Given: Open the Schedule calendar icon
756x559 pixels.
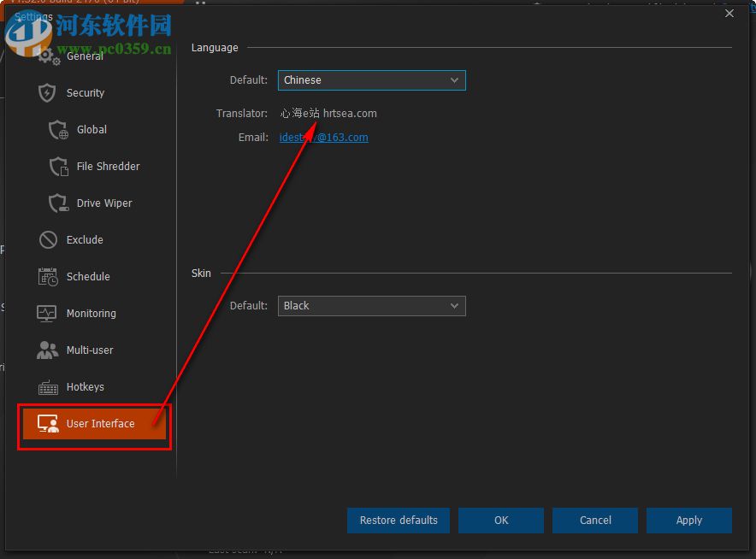Looking at the screenshot, I should [49, 277].
